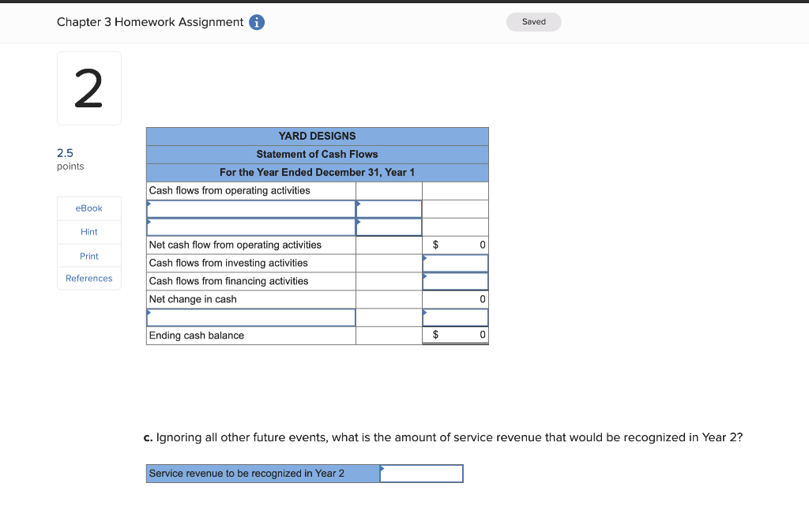This screenshot has width=809, height=532.
Task: Open the Cash flows from investing activities dropdown cell
Action: tap(455, 263)
